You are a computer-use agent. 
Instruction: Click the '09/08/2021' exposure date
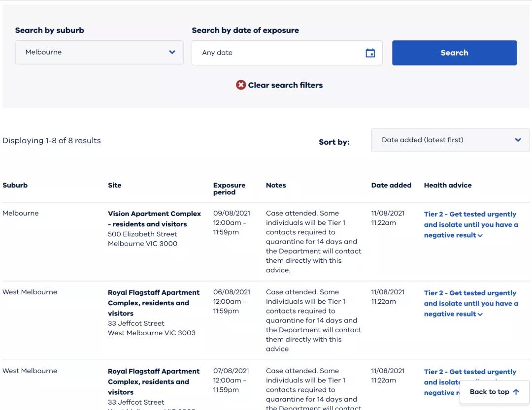pyautogui.click(x=232, y=213)
